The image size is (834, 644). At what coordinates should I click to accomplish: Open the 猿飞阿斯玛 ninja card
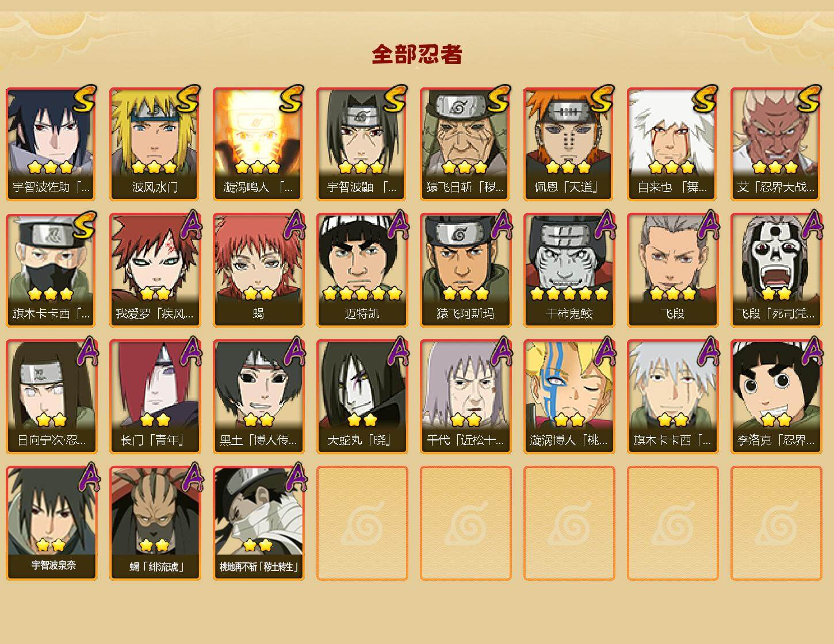click(466, 270)
